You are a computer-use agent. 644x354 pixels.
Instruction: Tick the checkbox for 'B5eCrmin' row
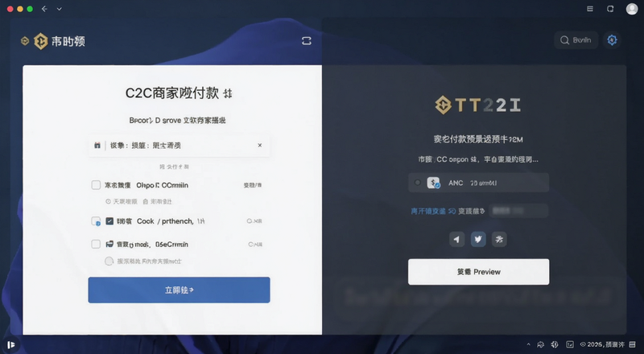[96, 244]
